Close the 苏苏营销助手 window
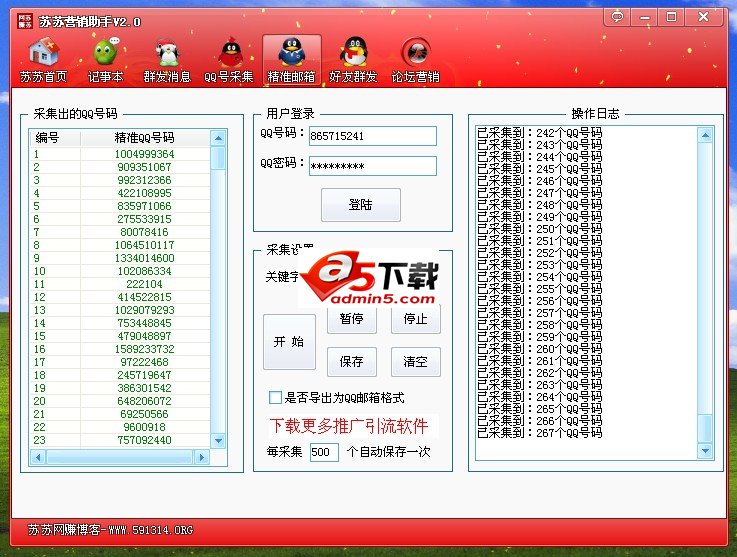The height and width of the screenshot is (557, 737). tap(704, 17)
